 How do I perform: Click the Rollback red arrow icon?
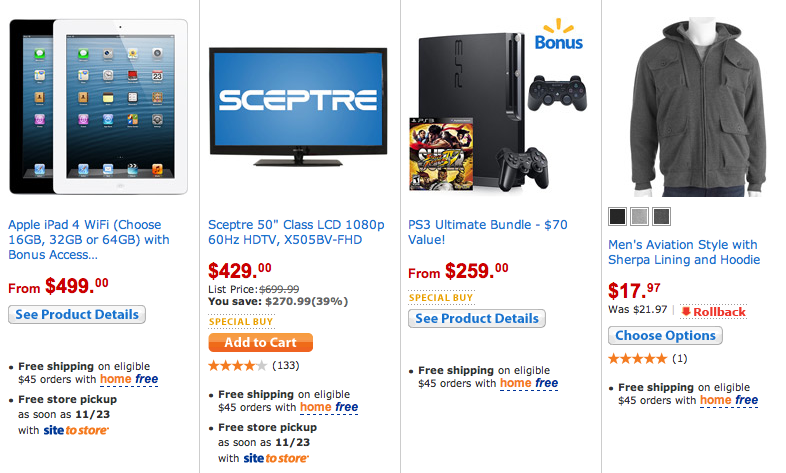pos(686,311)
